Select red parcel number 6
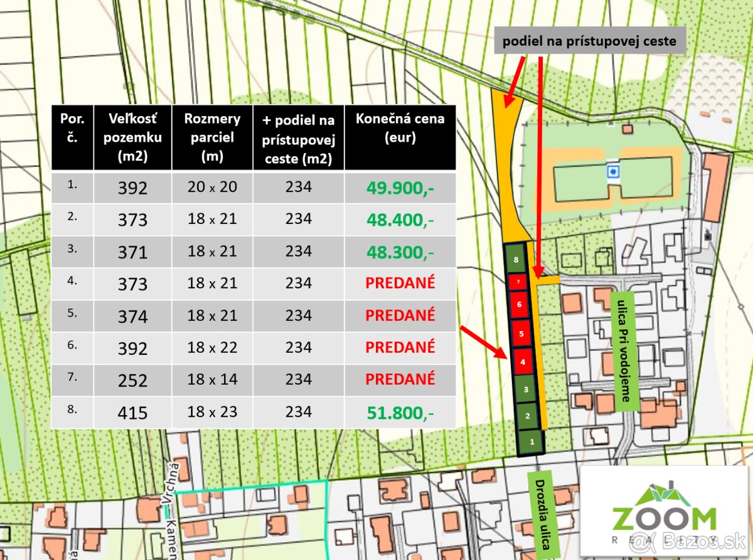Viewport: 753px width, 560px height. coord(519,304)
